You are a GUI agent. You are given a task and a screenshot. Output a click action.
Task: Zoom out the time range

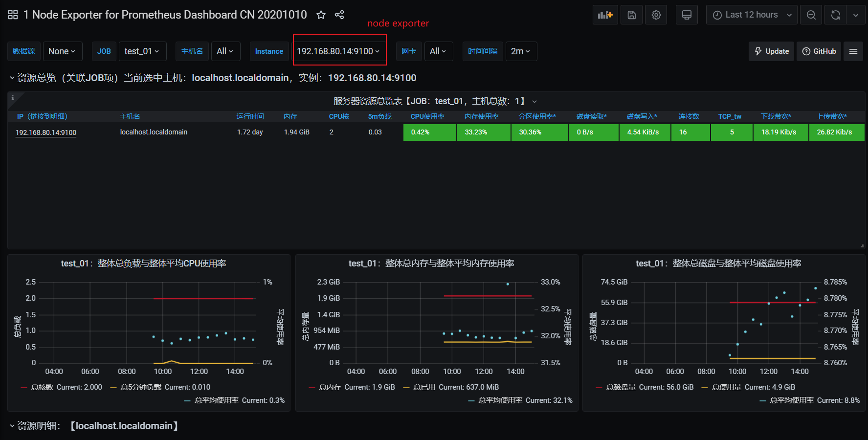coord(811,15)
